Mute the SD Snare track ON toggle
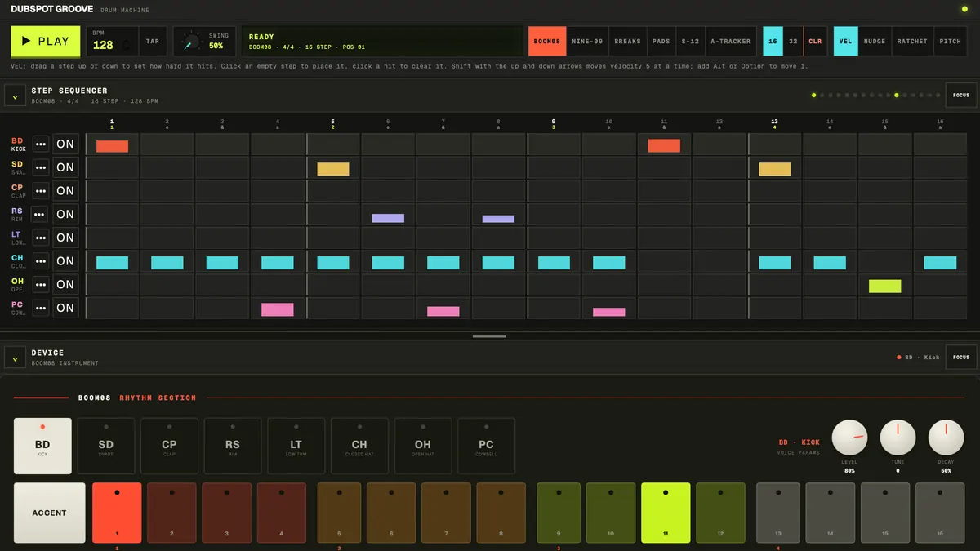Image resolution: width=980 pixels, height=551 pixels. pyautogui.click(x=65, y=167)
